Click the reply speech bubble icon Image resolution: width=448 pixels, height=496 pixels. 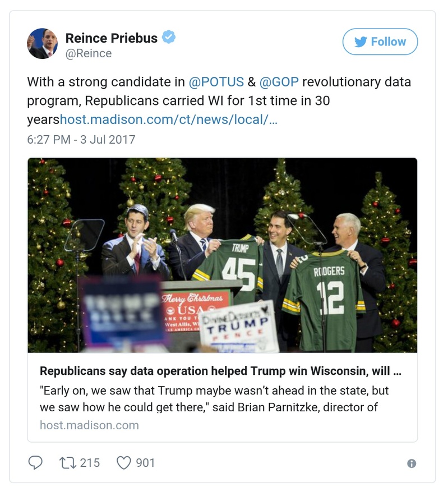pyautogui.click(x=35, y=462)
